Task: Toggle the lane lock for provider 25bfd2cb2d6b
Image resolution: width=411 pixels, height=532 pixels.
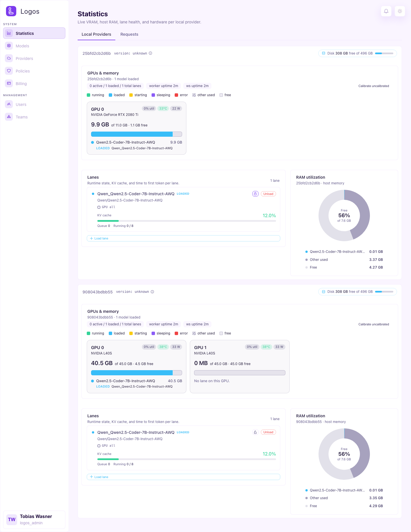Action: pyautogui.click(x=255, y=194)
